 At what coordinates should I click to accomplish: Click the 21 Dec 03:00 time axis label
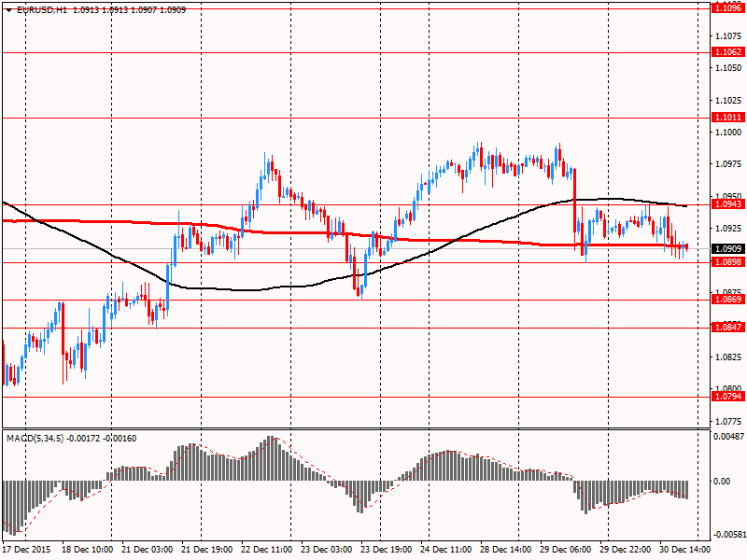point(148,549)
